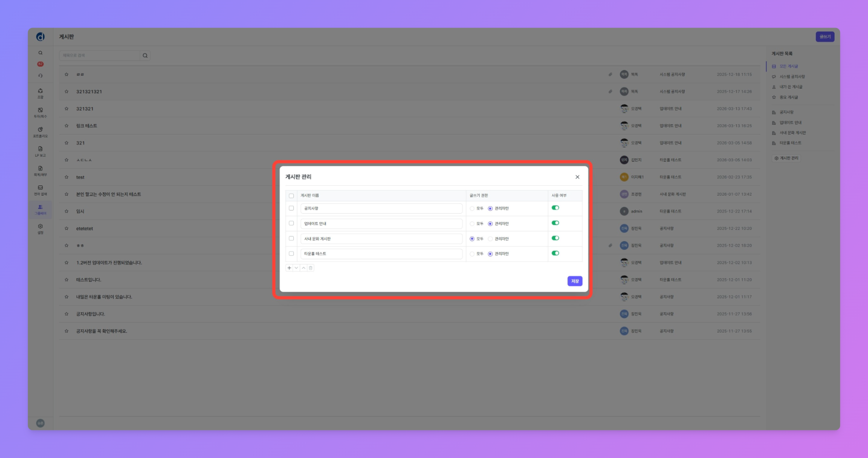Open the 회계/재무 sidebar menu
This screenshot has height=458, width=868.
pyautogui.click(x=40, y=171)
